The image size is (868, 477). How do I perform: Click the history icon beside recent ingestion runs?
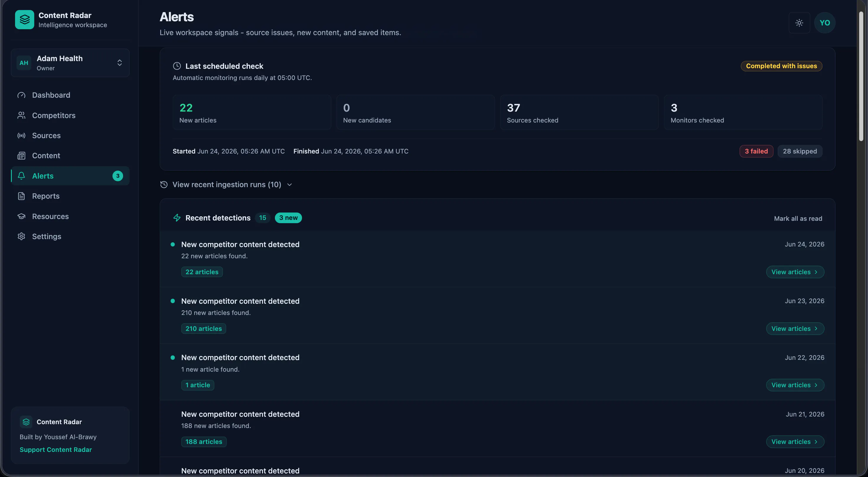tap(164, 184)
